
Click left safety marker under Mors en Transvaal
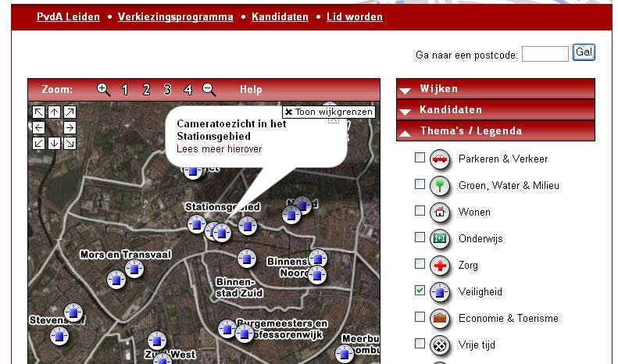[x=116, y=280]
